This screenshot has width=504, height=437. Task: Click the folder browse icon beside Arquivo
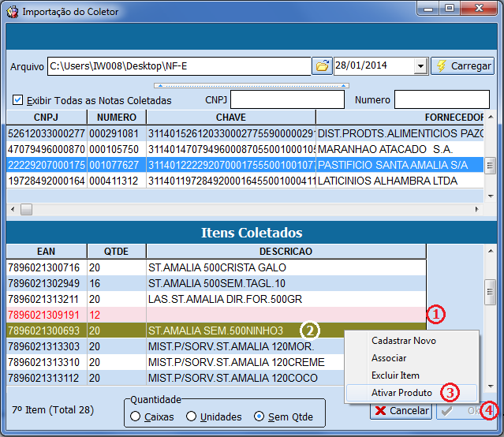coord(322,65)
